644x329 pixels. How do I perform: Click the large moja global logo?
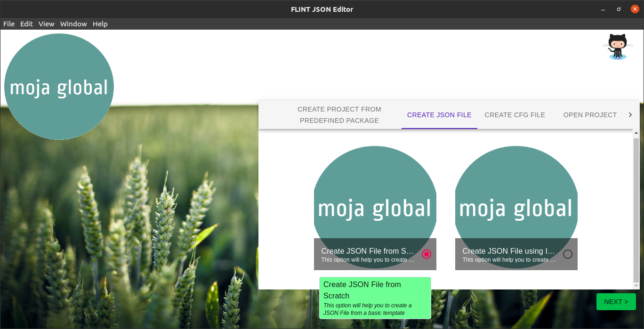(x=59, y=87)
